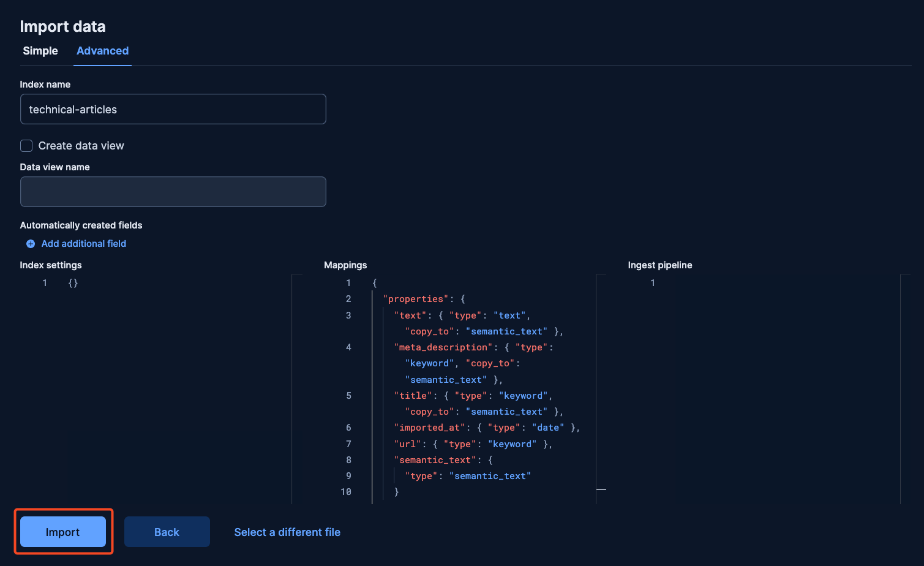Switch to the Simple tab
The height and width of the screenshot is (566, 924).
coord(40,51)
